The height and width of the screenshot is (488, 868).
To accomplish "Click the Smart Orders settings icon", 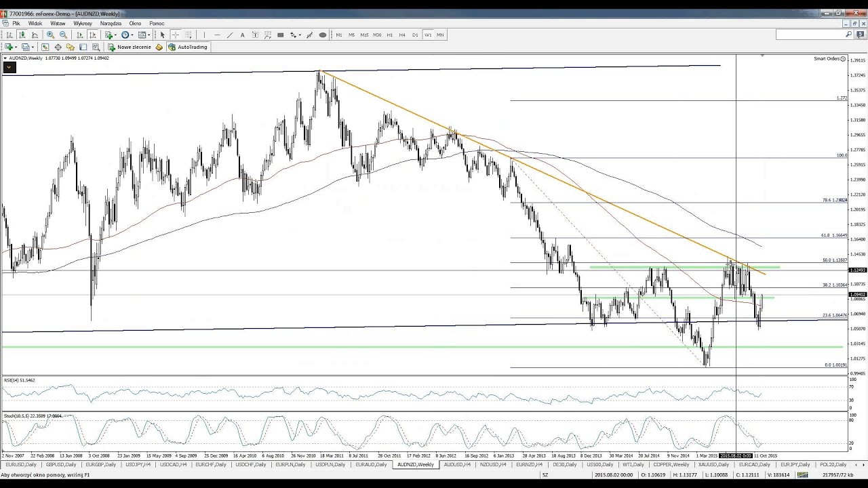I will click(843, 59).
